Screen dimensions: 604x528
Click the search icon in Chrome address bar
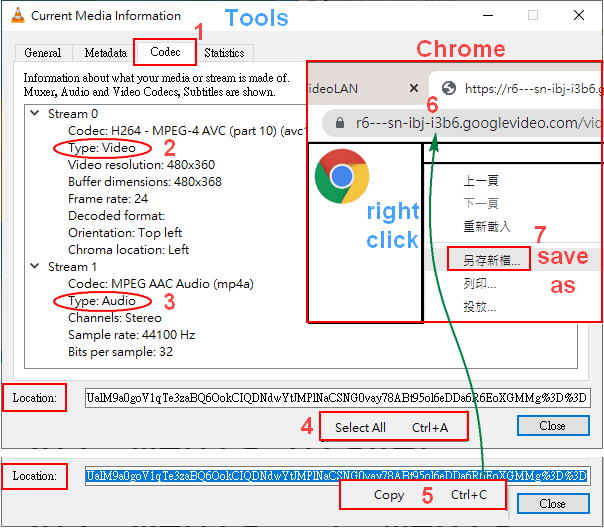click(338, 123)
